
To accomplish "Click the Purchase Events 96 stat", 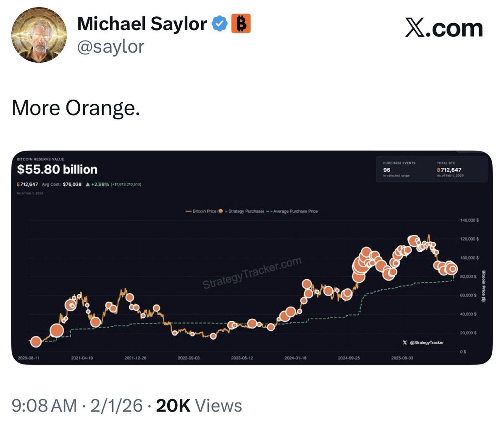I will (387, 170).
